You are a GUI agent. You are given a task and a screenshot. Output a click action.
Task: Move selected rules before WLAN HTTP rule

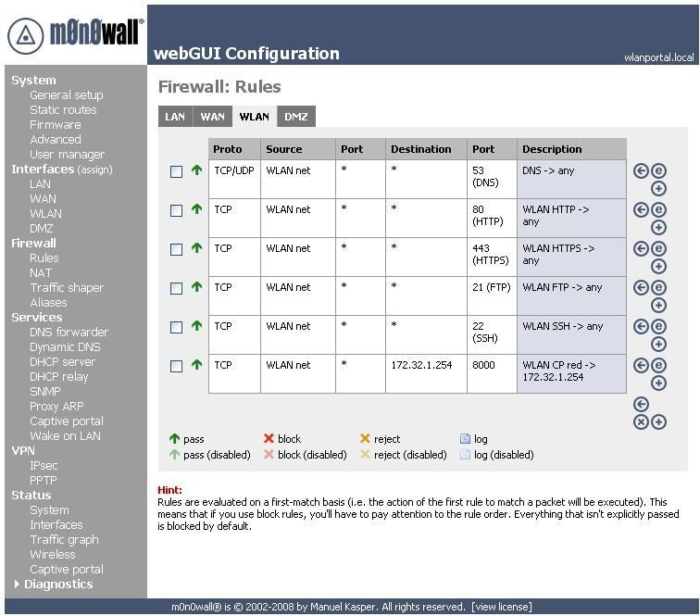coord(641,209)
